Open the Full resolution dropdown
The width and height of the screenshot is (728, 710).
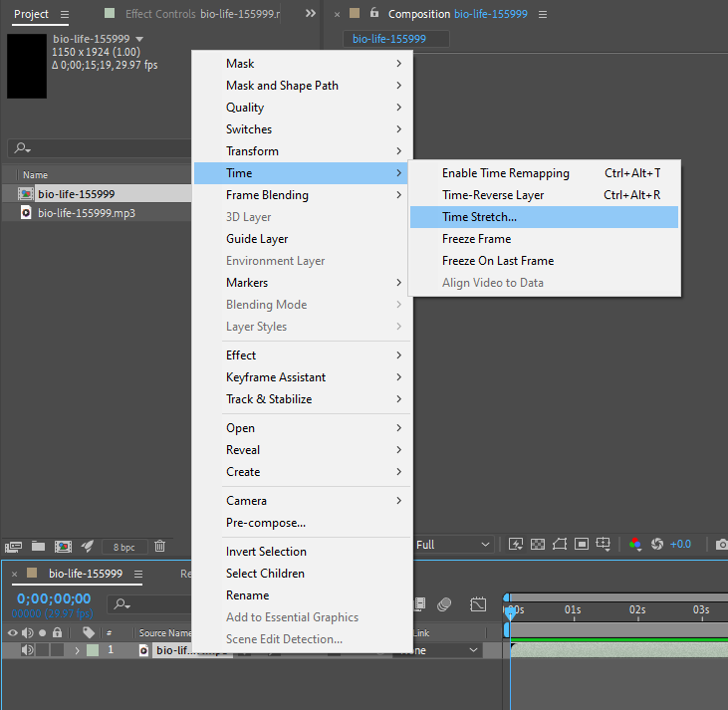(453, 545)
